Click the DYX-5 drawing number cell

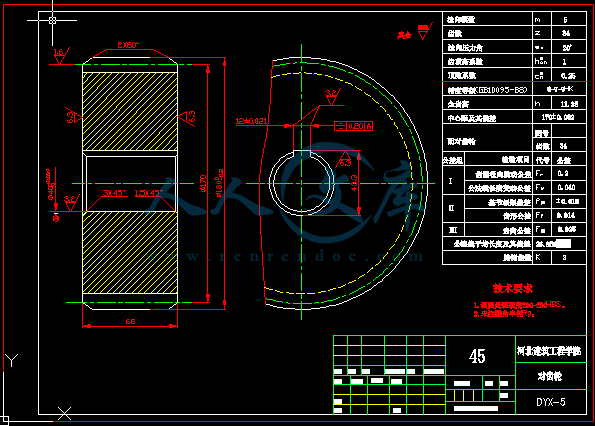(x=551, y=402)
